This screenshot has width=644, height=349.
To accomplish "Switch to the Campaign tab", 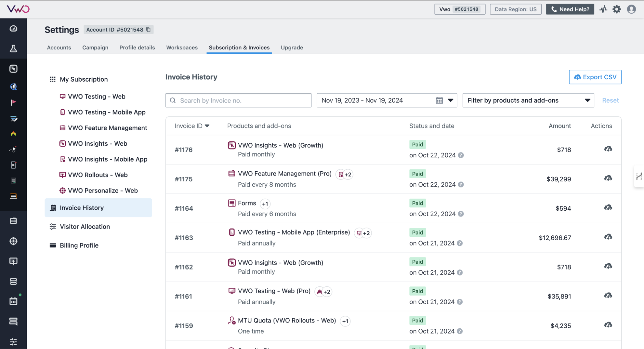I will coord(95,47).
